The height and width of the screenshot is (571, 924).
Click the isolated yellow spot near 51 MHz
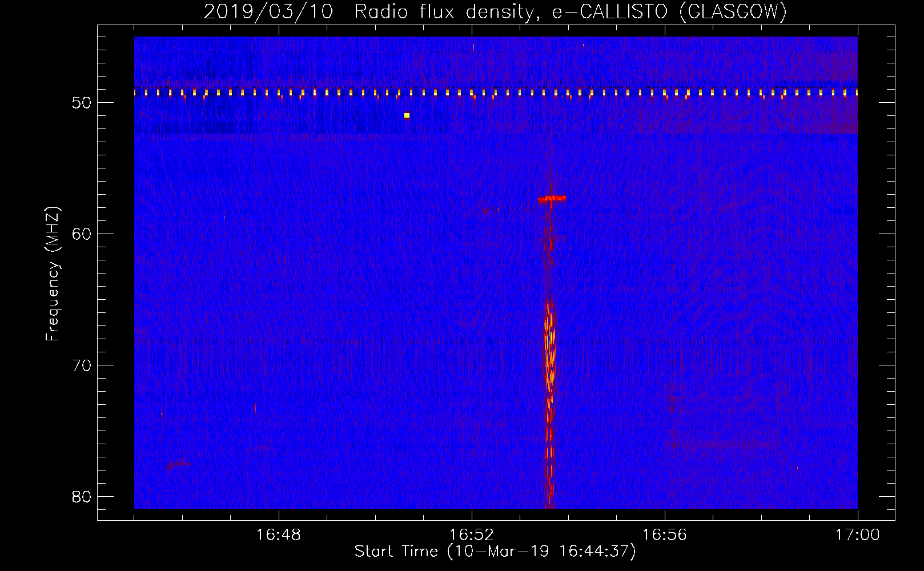(407, 115)
